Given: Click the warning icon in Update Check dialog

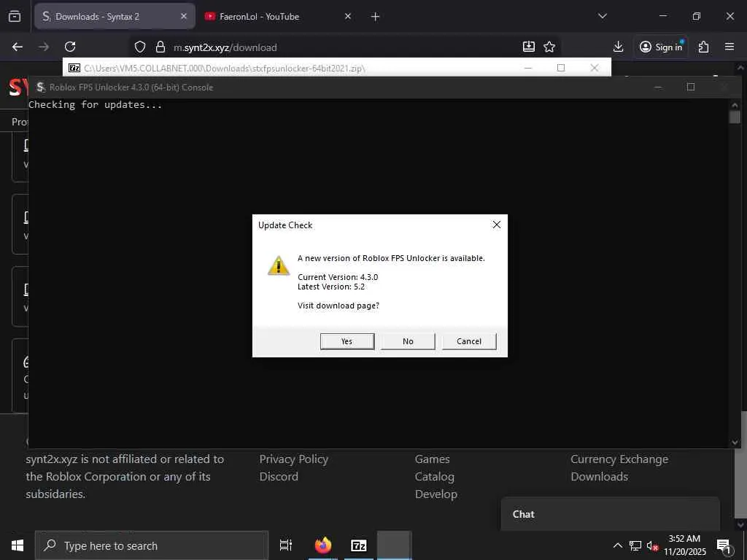Looking at the screenshot, I should pos(279,265).
